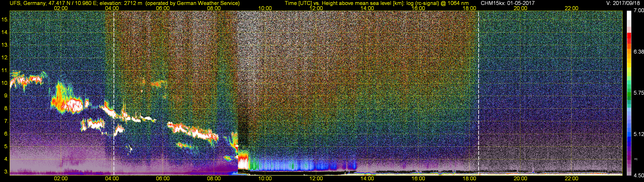Click the '13.' height axis label
Screen dimensions: 644x182
pos(5,45)
